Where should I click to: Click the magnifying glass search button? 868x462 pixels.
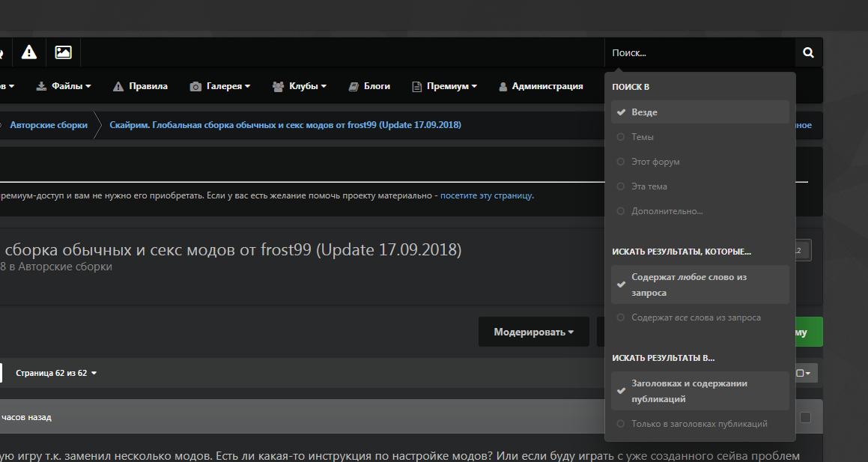point(808,52)
